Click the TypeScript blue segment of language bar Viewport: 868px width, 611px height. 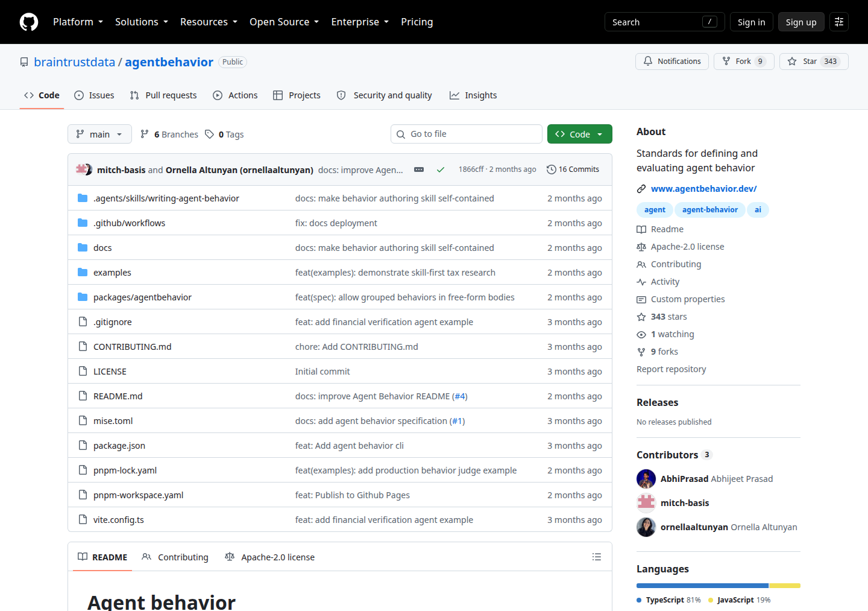pos(702,586)
